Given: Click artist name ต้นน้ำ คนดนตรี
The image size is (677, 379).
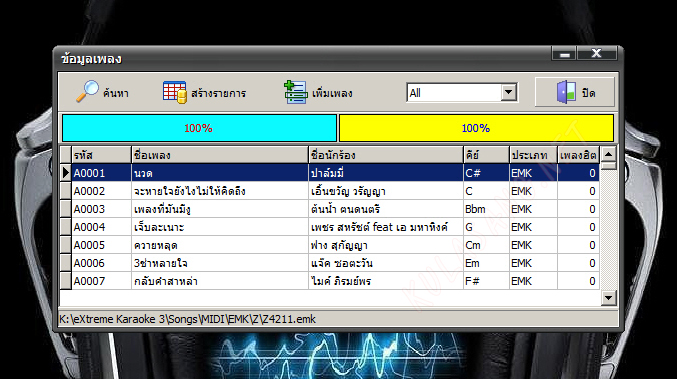Looking at the screenshot, I should tap(345, 209).
